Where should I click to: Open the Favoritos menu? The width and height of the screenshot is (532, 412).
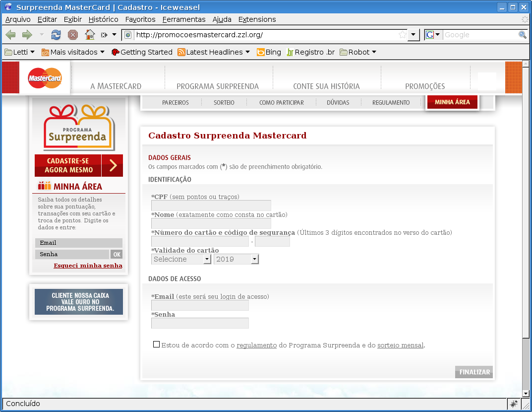click(x=140, y=19)
